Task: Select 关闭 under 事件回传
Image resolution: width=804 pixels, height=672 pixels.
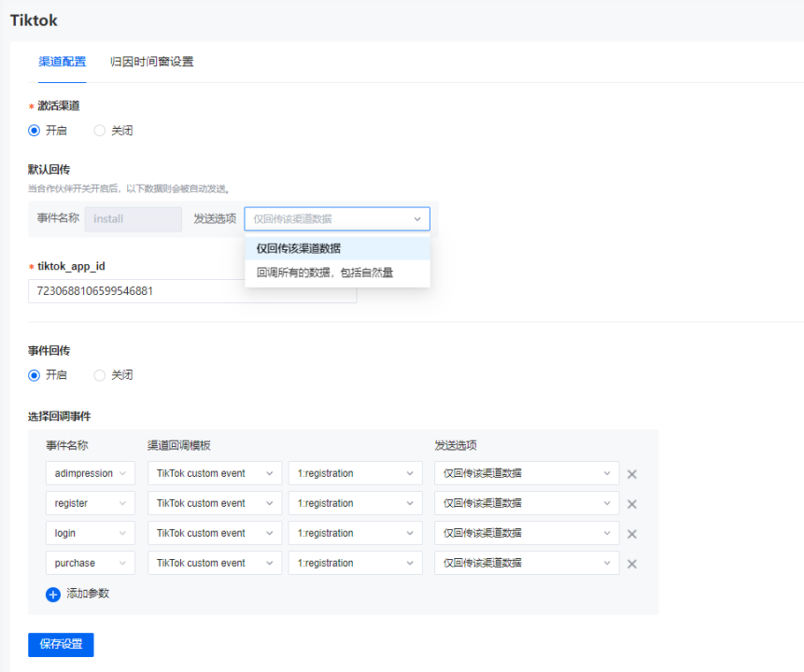Action: coord(100,375)
